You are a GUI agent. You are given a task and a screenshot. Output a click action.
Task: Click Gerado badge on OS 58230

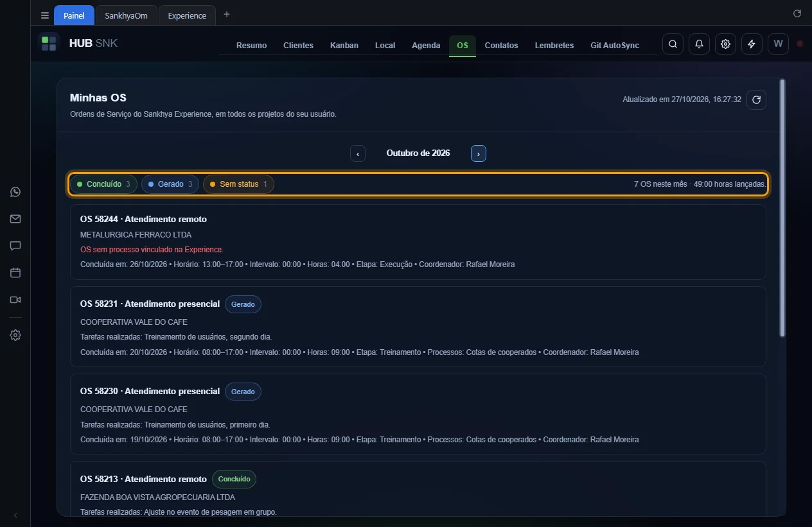243,392
